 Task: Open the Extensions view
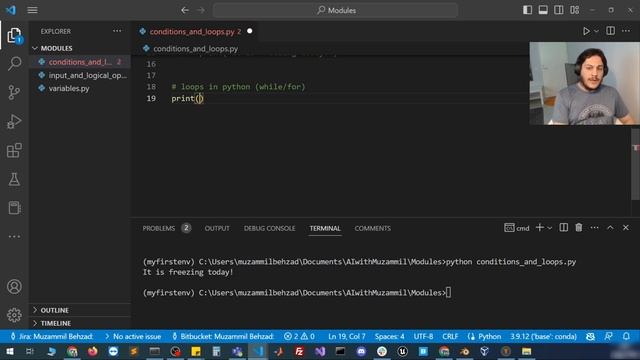tap(14, 150)
